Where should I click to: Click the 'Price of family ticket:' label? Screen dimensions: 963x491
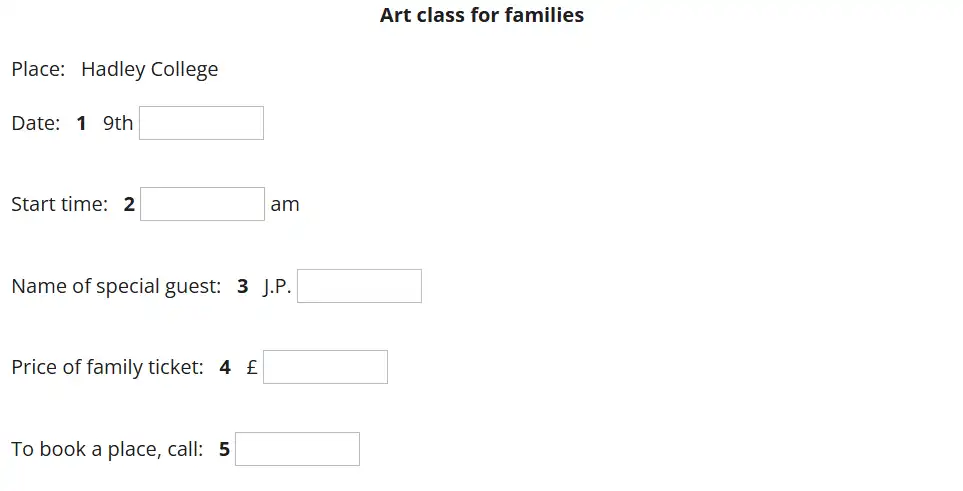click(107, 367)
